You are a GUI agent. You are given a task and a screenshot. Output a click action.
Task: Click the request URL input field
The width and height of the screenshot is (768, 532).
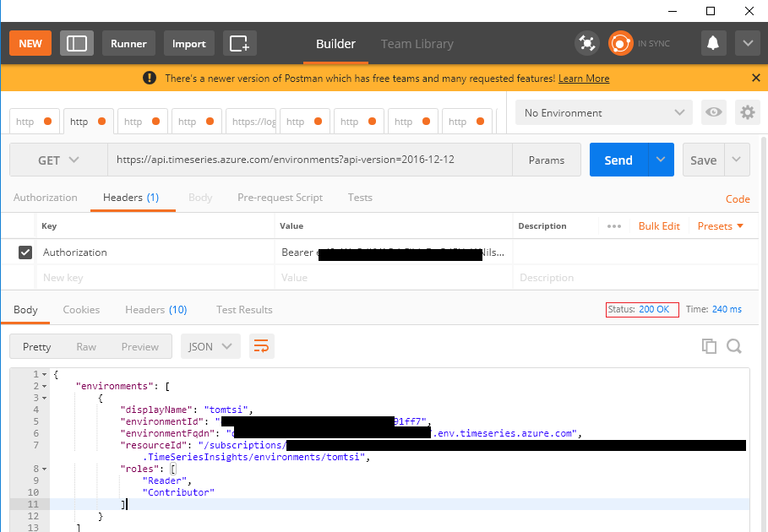pyautogui.click(x=310, y=160)
